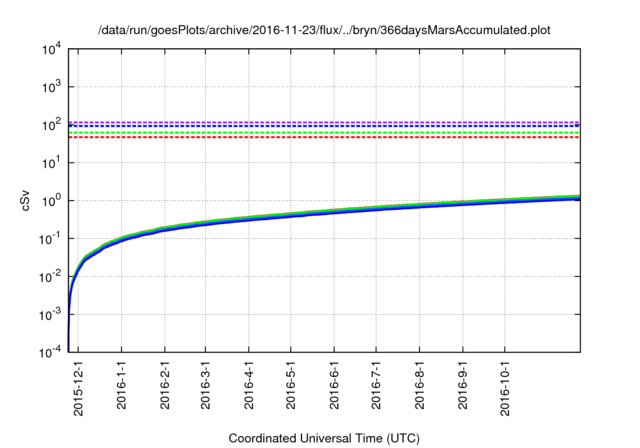
Task: Click the 10^4 y-axis tick label
Action: point(51,49)
